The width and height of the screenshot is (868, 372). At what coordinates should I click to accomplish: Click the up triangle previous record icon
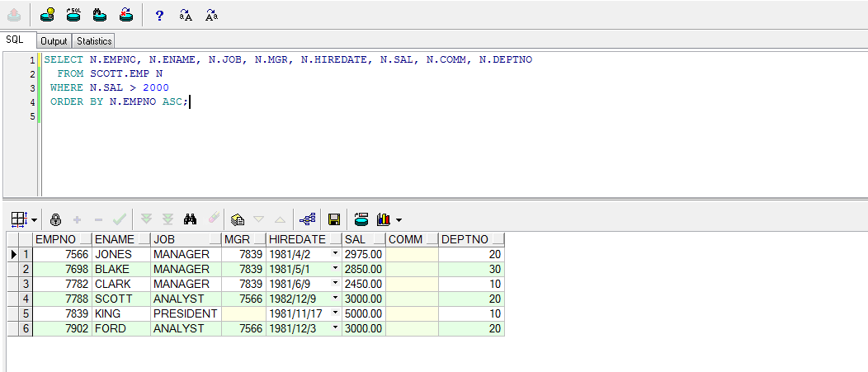tap(280, 219)
